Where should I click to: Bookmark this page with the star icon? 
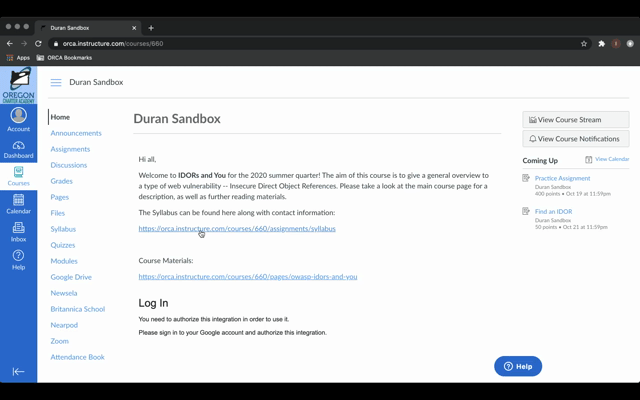click(584, 44)
